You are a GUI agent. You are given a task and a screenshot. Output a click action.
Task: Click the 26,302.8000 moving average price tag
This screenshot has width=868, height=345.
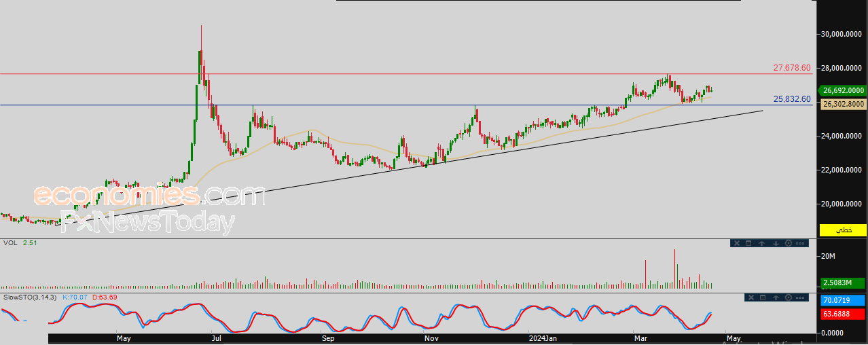click(843, 104)
